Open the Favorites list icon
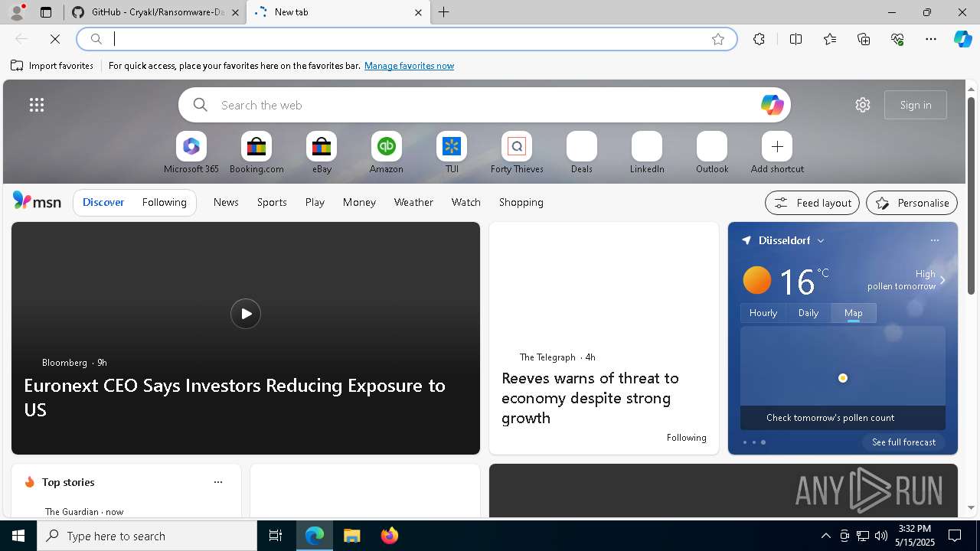This screenshot has width=980, height=551. 830,39
